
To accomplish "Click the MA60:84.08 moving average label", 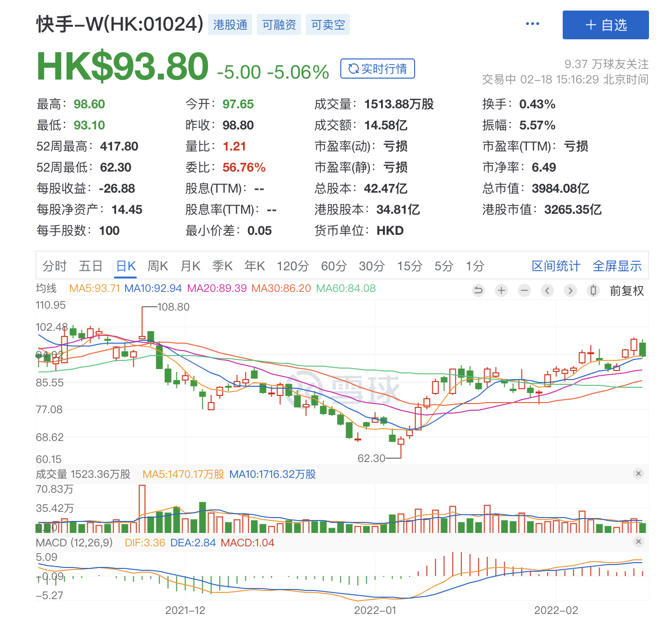I will [x=346, y=288].
